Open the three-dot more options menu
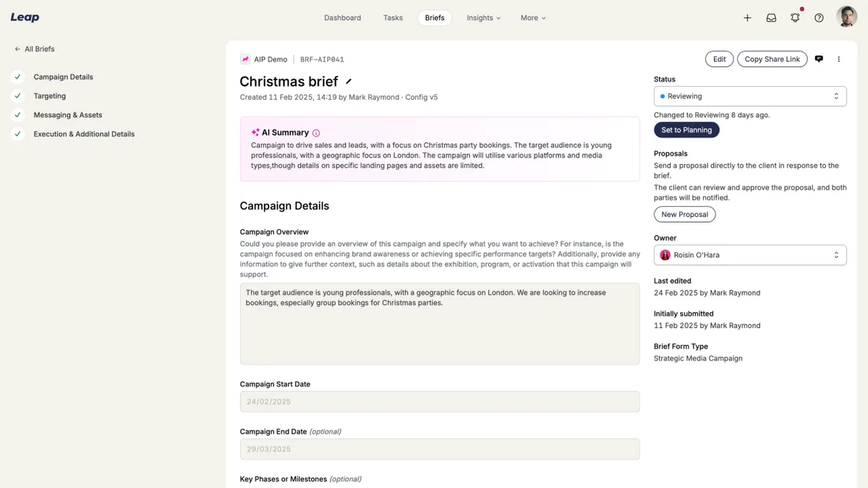868x488 pixels. 839,59
